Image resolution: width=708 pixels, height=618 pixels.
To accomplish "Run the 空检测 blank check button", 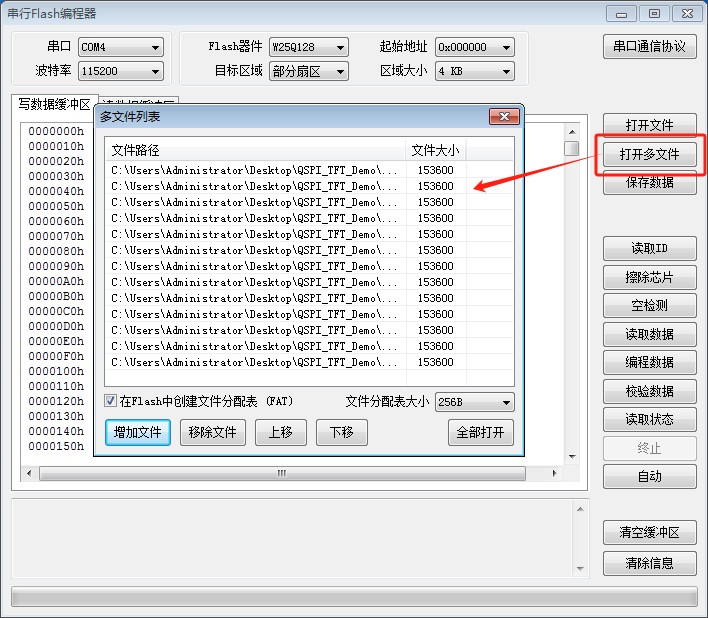I will tap(649, 305).
